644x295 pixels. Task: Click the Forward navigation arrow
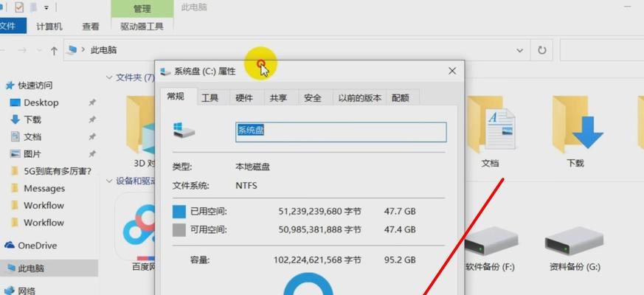click(22, 51)
